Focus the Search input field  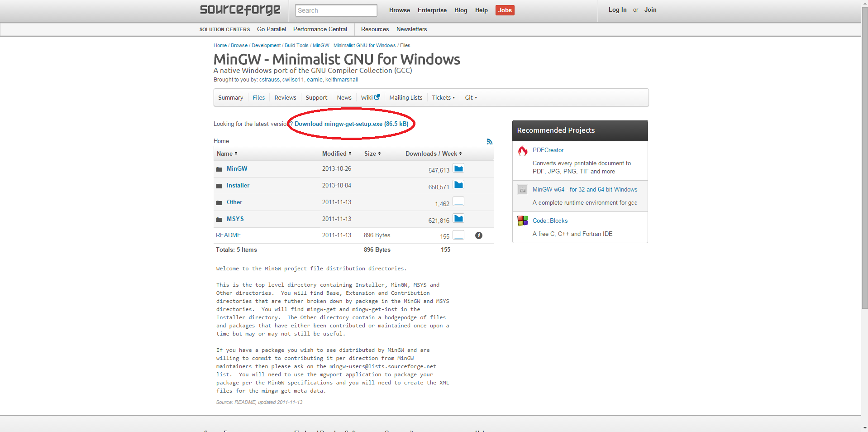[336, 10]
